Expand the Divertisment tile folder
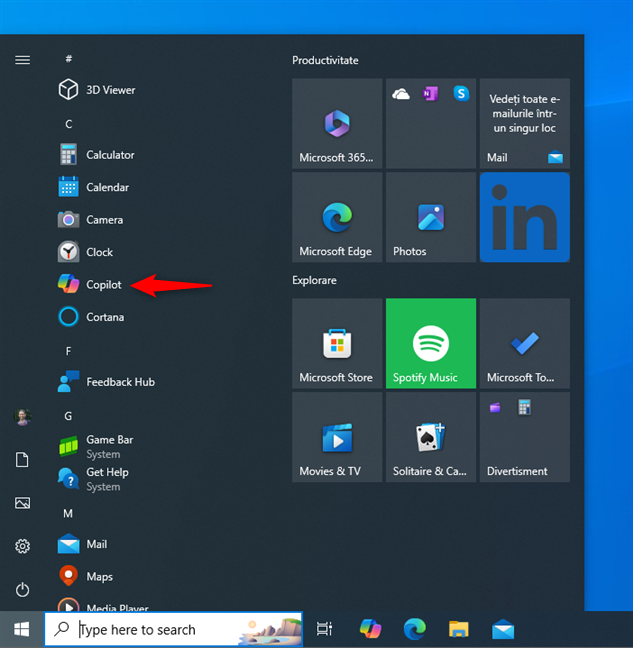This screenshot has width=633, height=648. point(524,437)
